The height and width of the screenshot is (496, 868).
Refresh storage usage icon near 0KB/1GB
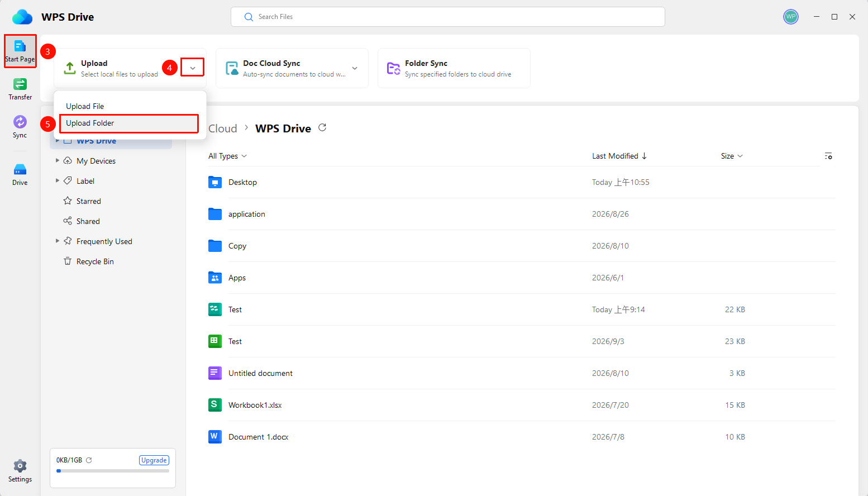click(89, 460)
